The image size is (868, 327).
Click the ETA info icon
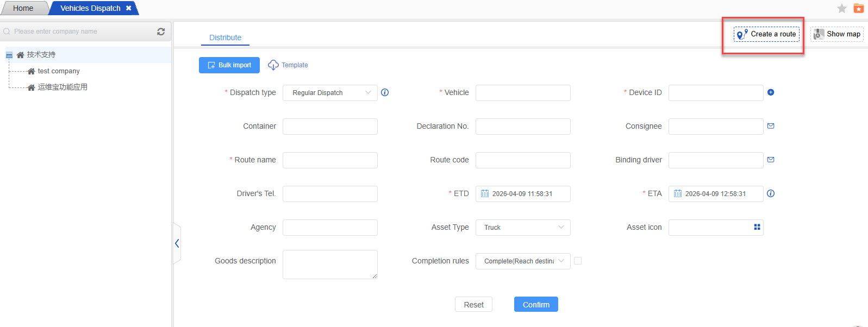771,193
